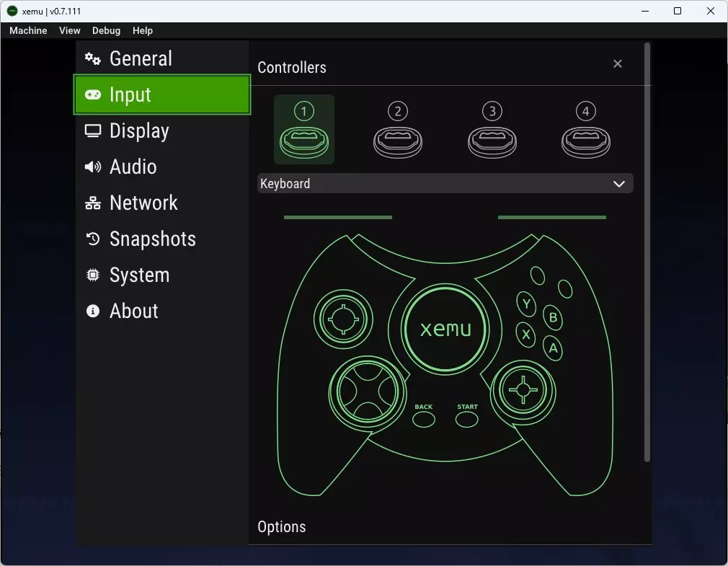Open the Machine menu
Image resolution: width=728 pixels, height=566 pixels.
[x=28, y=31]
